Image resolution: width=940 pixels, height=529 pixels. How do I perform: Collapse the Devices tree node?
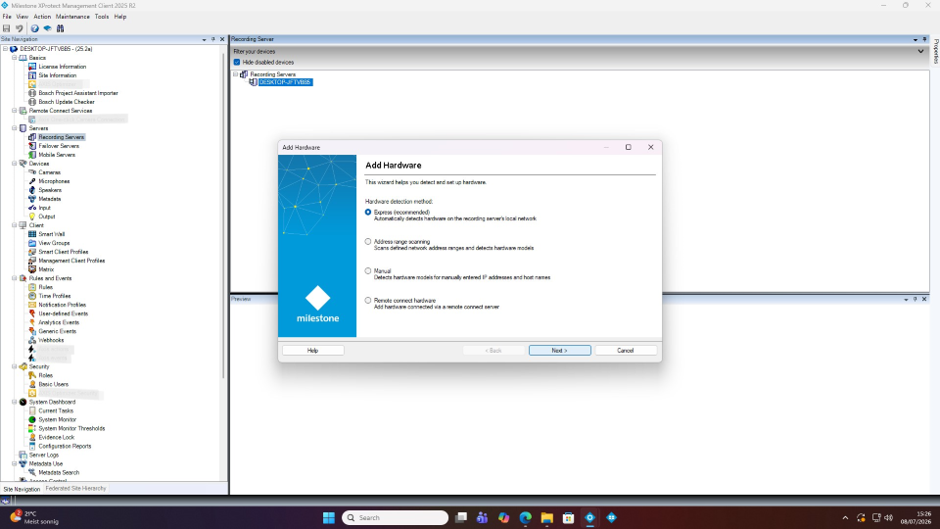click(14, 163)
